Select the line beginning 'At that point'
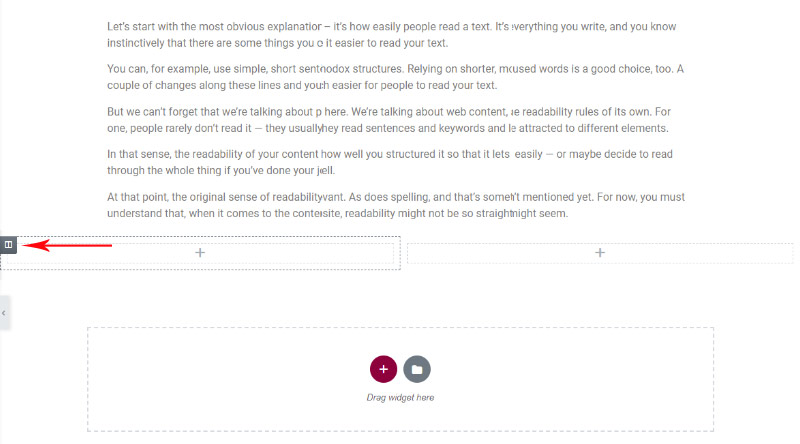Viewport: 800px width, 444px height. [x=396, y=197]
